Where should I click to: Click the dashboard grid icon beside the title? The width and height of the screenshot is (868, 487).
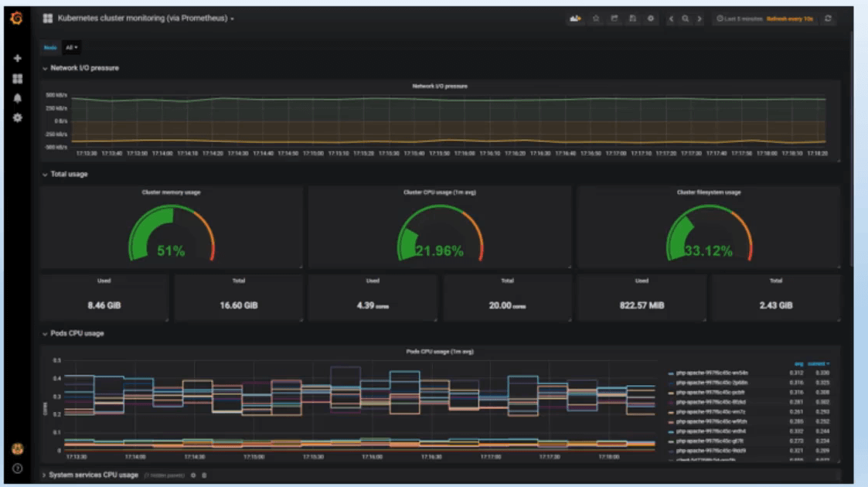[48, 19]
